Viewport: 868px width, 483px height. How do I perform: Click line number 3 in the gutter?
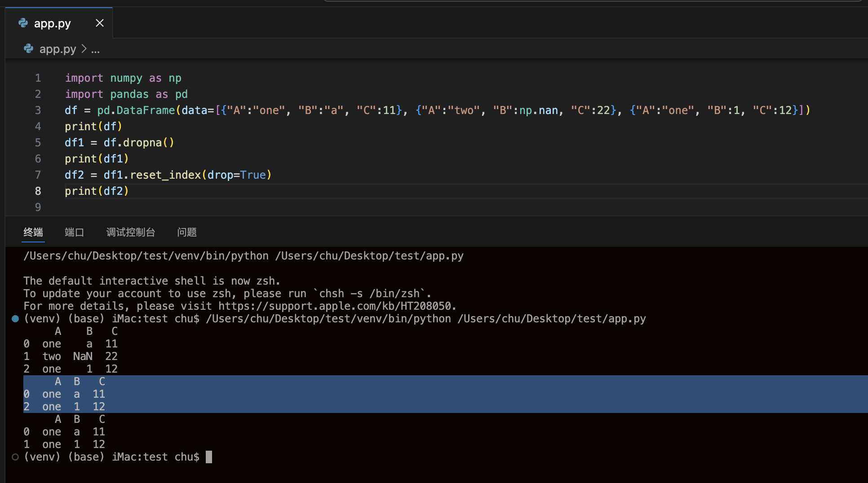38,110
